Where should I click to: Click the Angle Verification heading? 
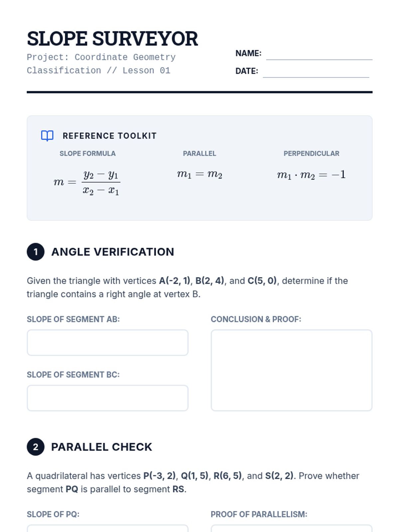tap(113, 252)
